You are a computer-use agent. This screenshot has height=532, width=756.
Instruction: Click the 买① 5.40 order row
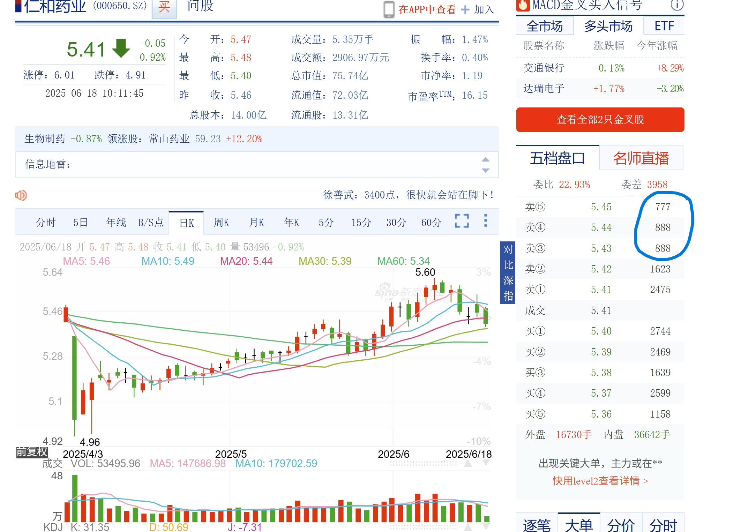pos(600,331)
